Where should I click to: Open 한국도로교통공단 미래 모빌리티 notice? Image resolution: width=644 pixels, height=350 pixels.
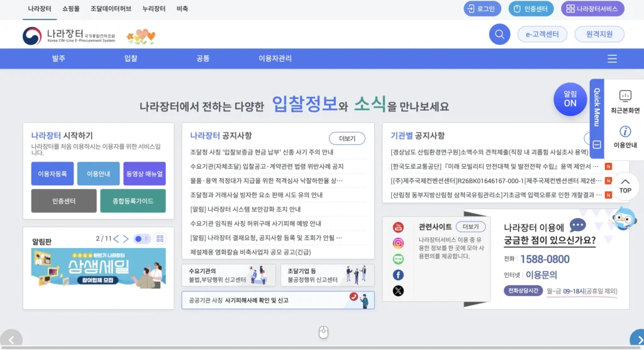(494, 166)
